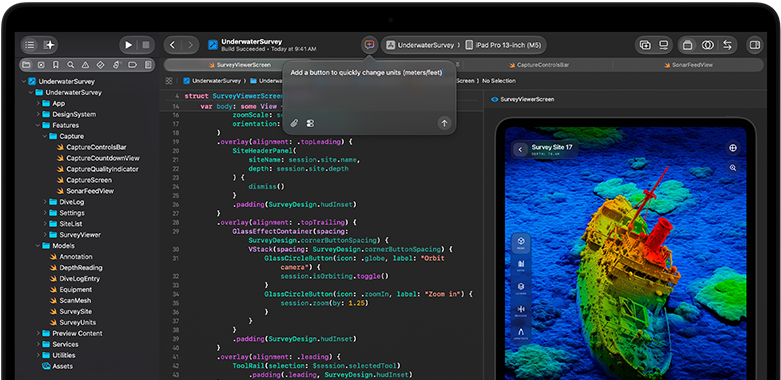This screenshot has width=781, height=380.
Task: Tap the back chevron in Survey Site 17
Action: 521,149
